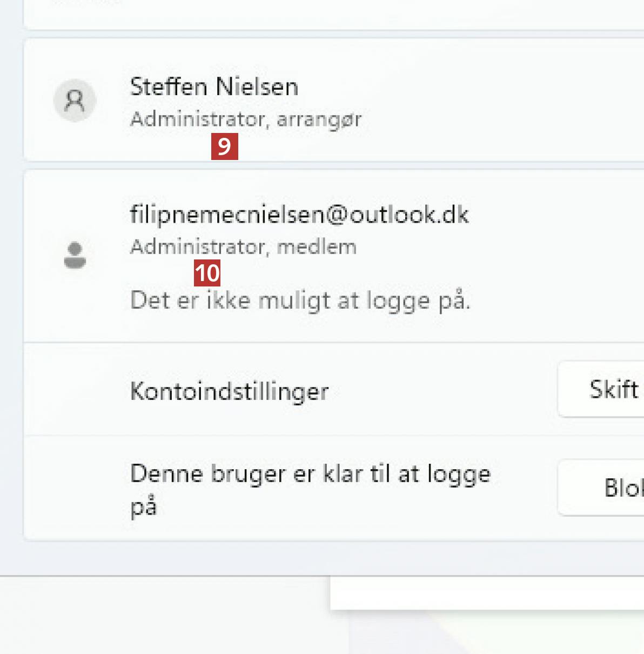
Task: Click the word 'arrangør' under Steffen Nielsen
Action: point(319,119)
